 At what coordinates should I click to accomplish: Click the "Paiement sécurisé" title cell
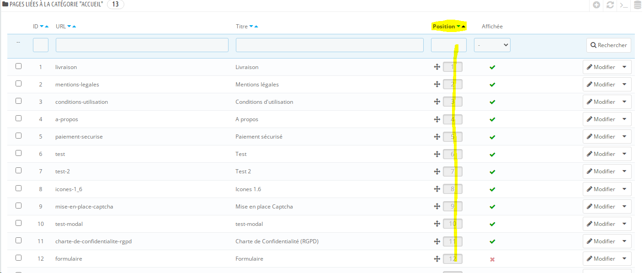click(259, 137)
